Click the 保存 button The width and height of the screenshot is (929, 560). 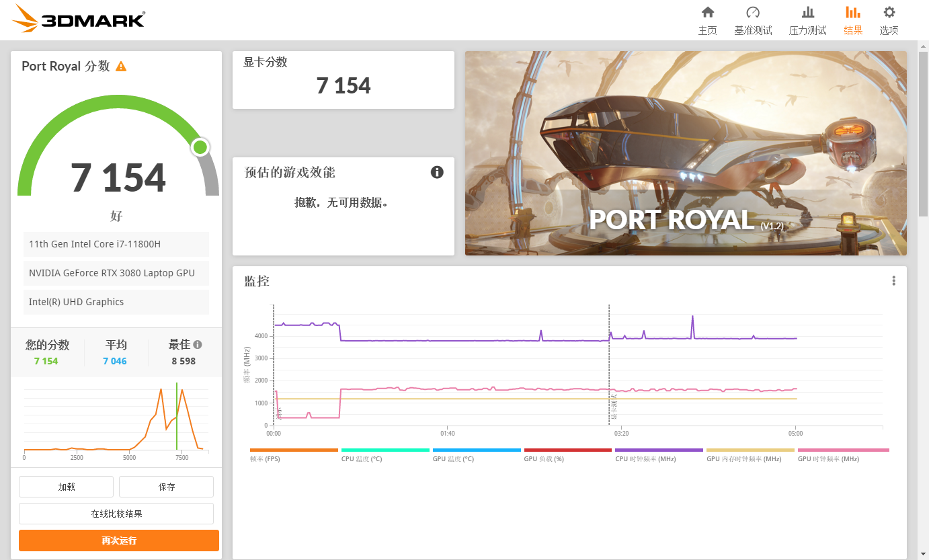(x=166, y=487)
